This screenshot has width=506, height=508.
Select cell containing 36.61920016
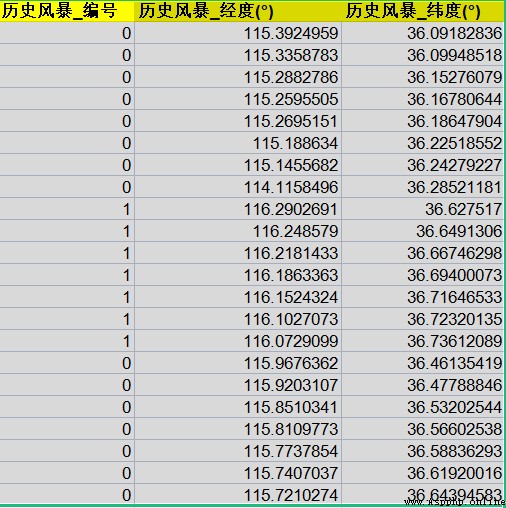(423, 473)
